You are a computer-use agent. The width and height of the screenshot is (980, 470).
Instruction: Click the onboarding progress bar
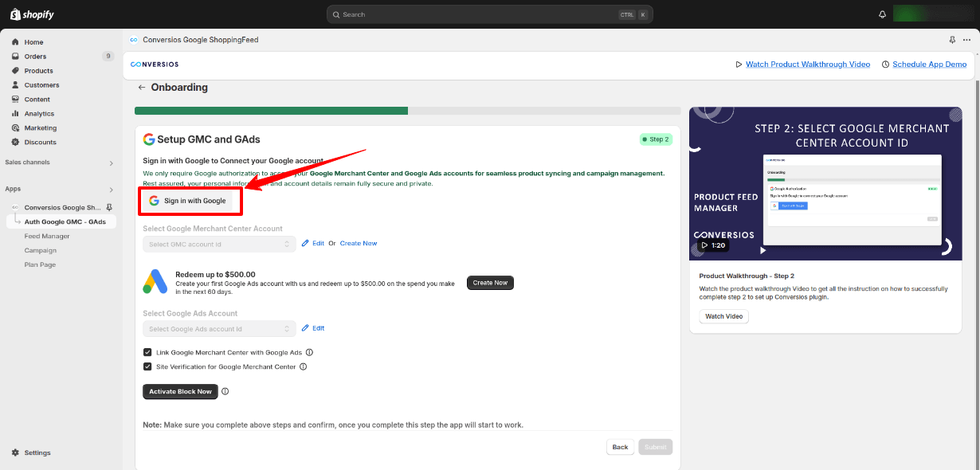[x=407, y=111]
